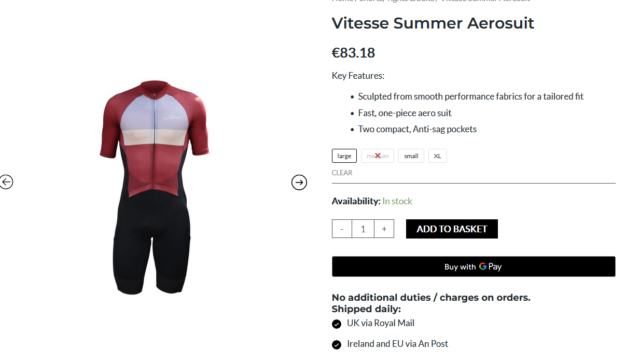Image resolution: width=626 pixels, height=364 pixels.
Task: Click the In stock availability status
Action: coord(397,201)
